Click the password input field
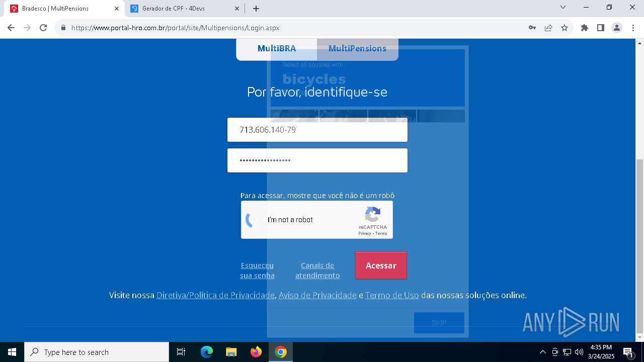Screen dimensions: 644x362 pos(317,160)
